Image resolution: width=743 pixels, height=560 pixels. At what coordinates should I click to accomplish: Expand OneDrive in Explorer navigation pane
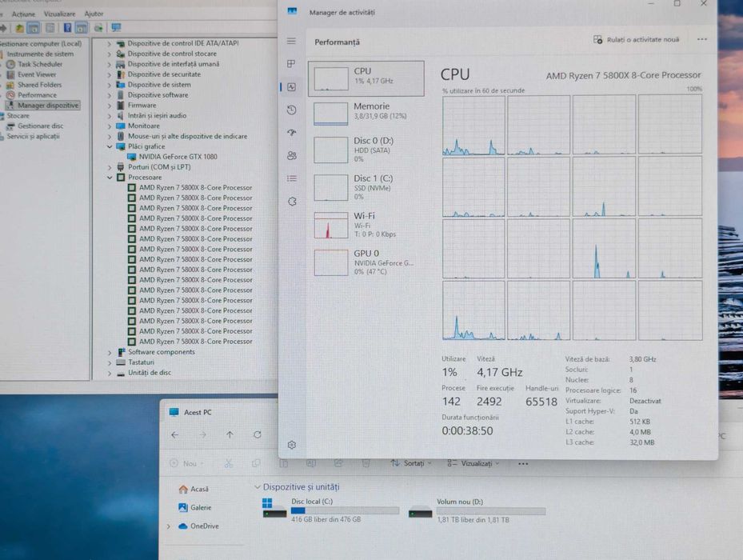[168, 526]
